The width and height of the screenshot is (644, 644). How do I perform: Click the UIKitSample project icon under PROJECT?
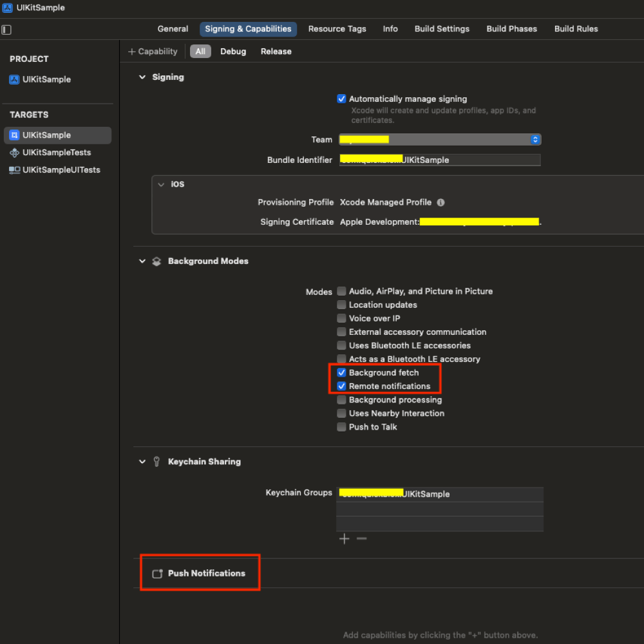click(x=14, y=79)
